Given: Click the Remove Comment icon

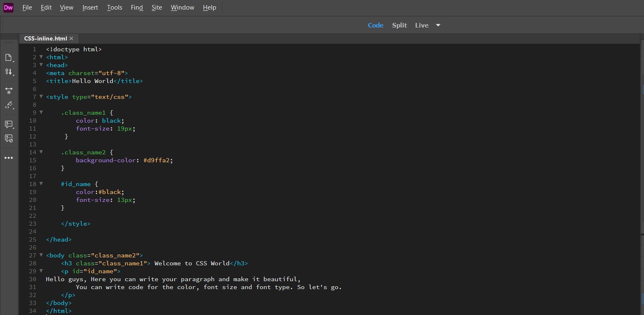Looking at the screenshot, I should click(x=9, y=139).
